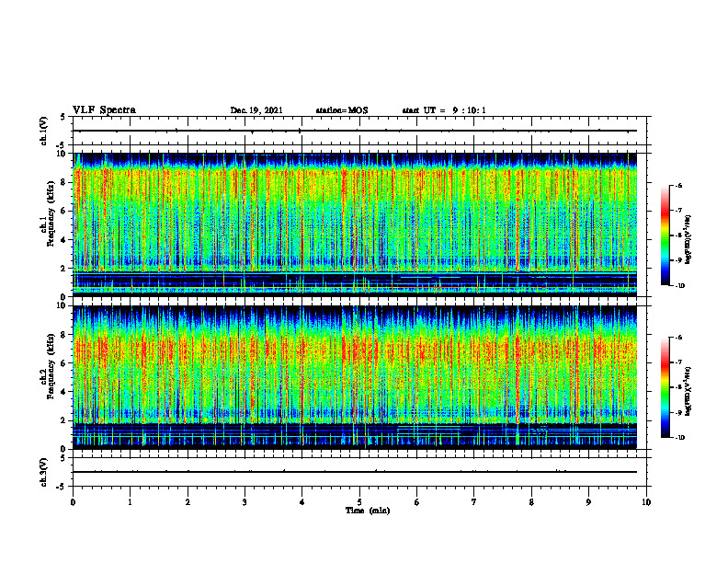This screenshot has width=728, height=563.
Task: Select time axis tick label "0"
Action: pos(73,502)
